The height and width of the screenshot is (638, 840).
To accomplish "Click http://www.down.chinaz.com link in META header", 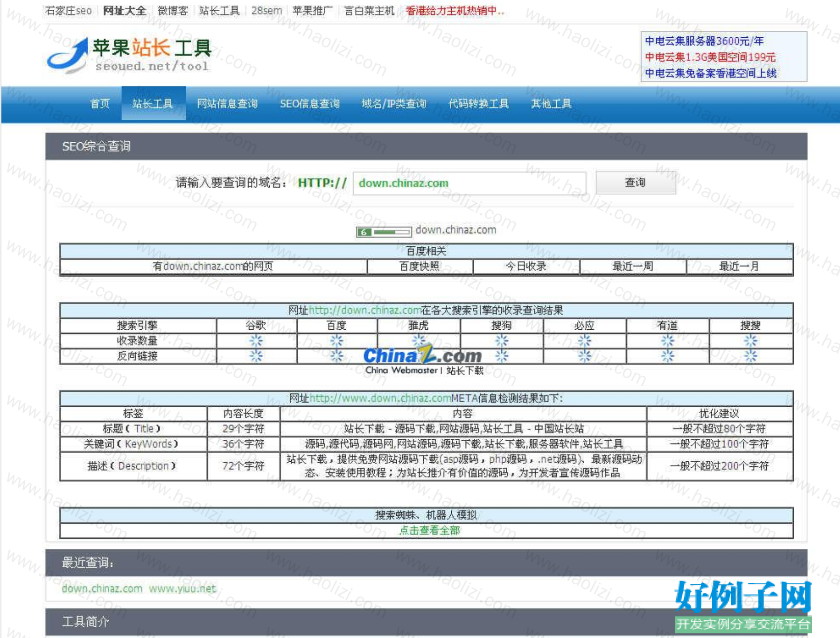I will point(380,398).
